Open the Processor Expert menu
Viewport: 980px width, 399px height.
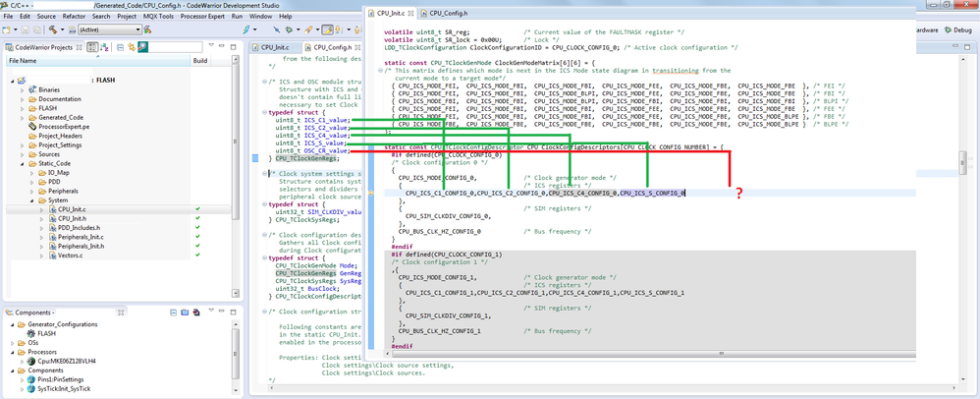tap(203, 17)
